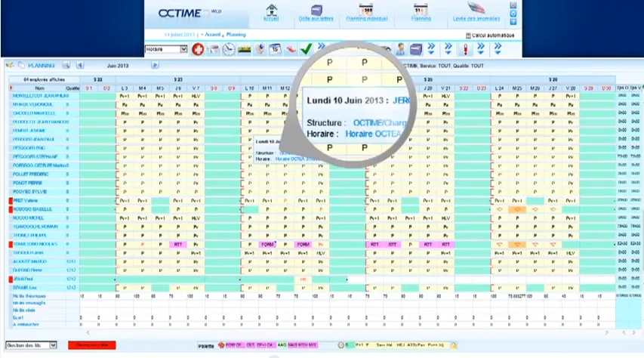This screenshot has height=358, width=644.
Task: Click the hands icon left of PLANNING
Action: click(10, 66)
